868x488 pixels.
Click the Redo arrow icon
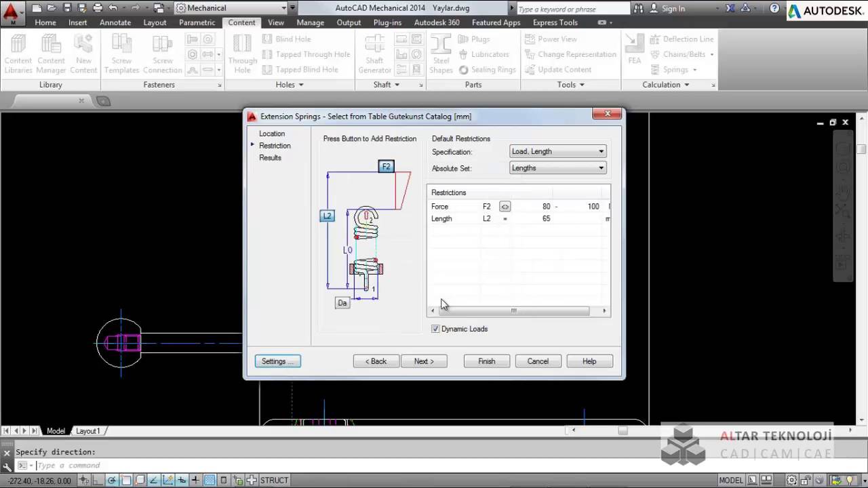pyautogui.click(x=134, y=8)
